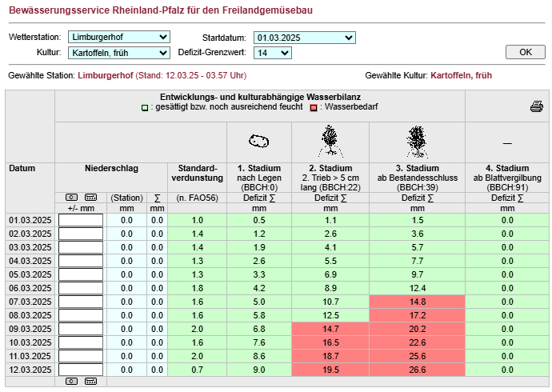This screenshot has height=392, width=552.
Task: Click the red 14.8 deficit cell on 07.03.2025
Action: pos(417,302)
